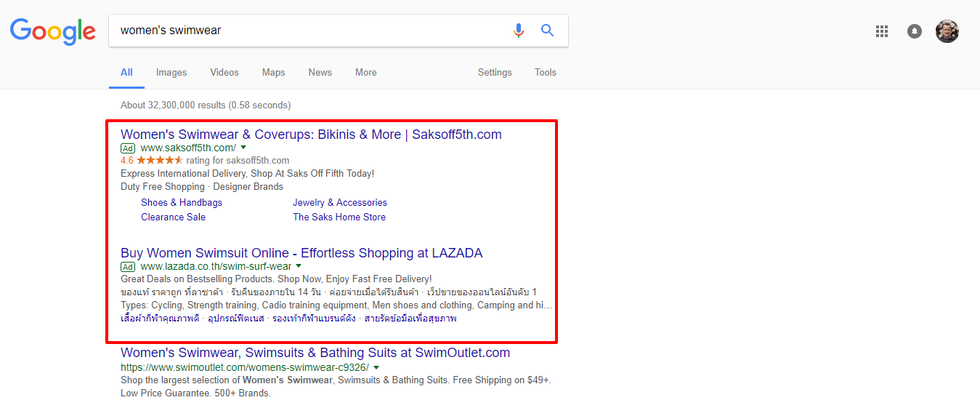Open the LAZADA swimsuit ad headline
The width and height of the screenshot is (980, 416).
click(301, 253)
